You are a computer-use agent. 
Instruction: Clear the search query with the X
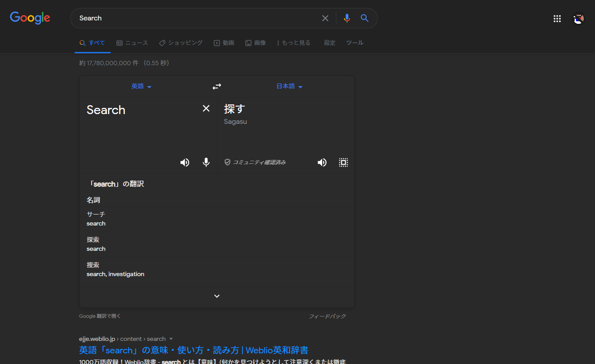(325, 18)
